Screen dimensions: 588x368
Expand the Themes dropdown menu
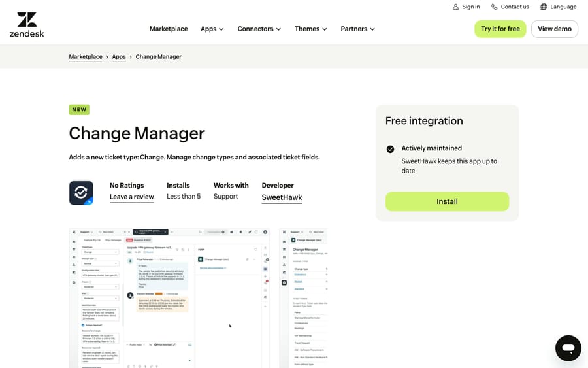(x=310, y=29)
